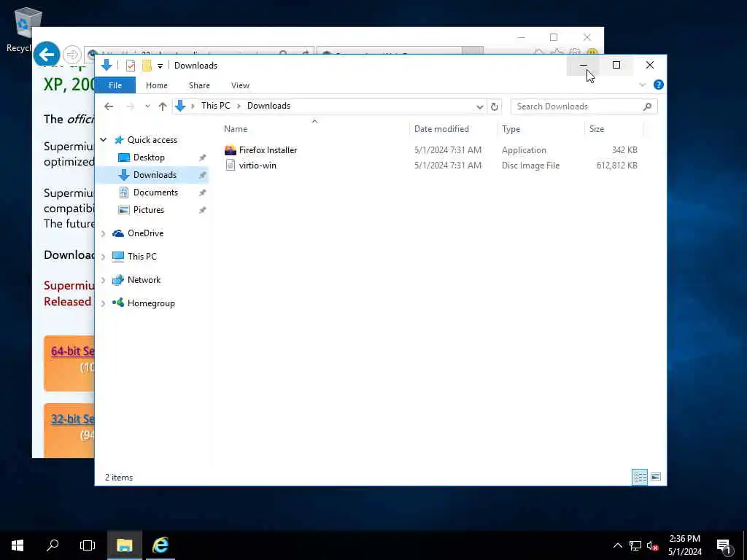Click This PC in address breadcrumb
Viewport: 747px width, 560px height.
pyautogui.click(x=215, y=106)
